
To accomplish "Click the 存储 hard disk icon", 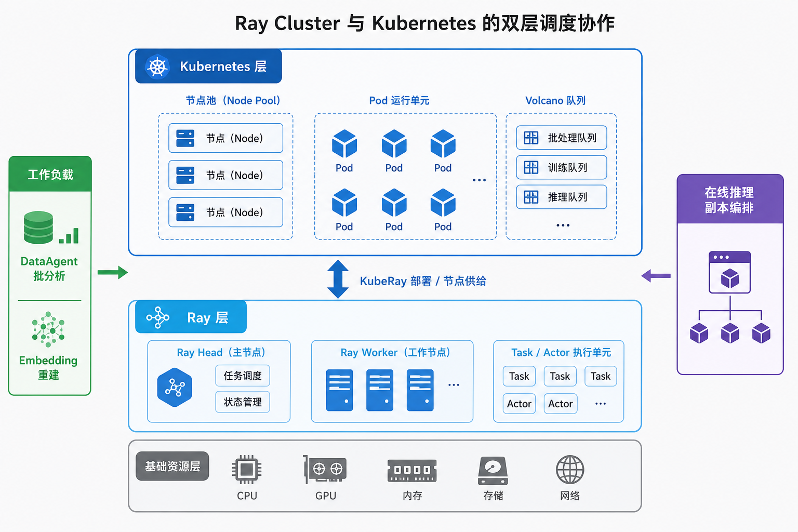I will [x=493, y=471].
